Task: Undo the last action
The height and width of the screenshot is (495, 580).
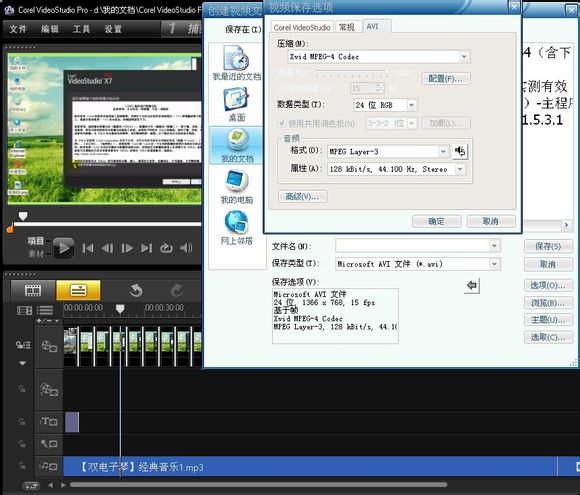Action: pyautogui.click(x=136, y=290)
